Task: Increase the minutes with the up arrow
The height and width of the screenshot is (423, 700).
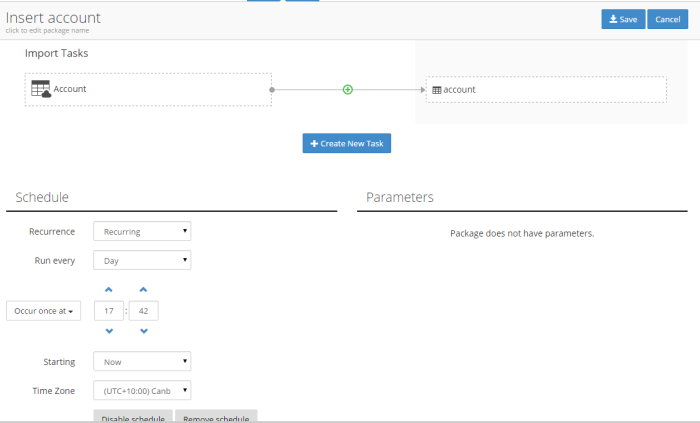Action: (x=144, y=290)
